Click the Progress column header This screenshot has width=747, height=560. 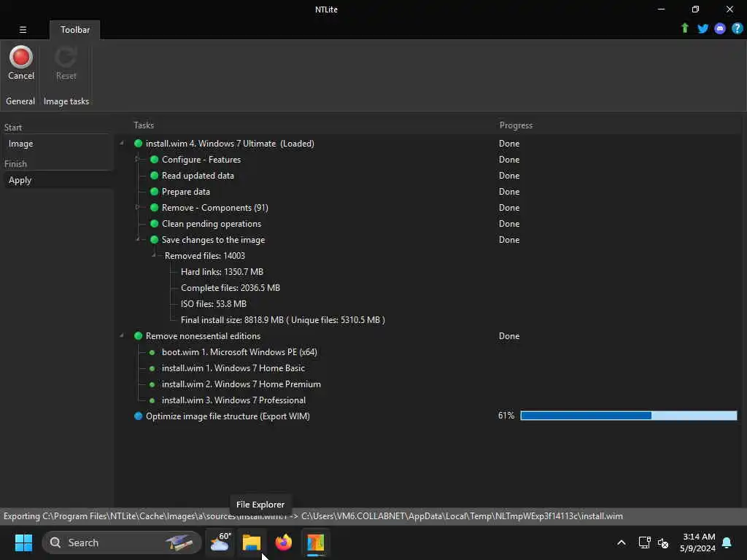tap(516, 125)
